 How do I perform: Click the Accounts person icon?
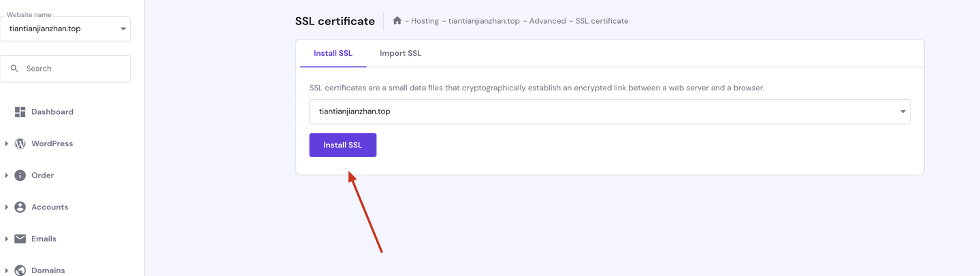20,207
